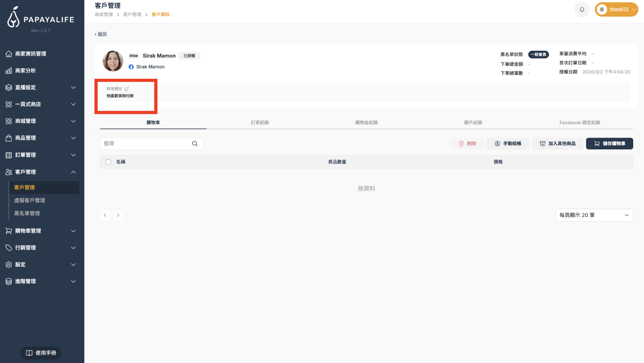This screenshot has height=363, width=644.
Task: Click the 返回 back link
Action: tap(101, 34)
